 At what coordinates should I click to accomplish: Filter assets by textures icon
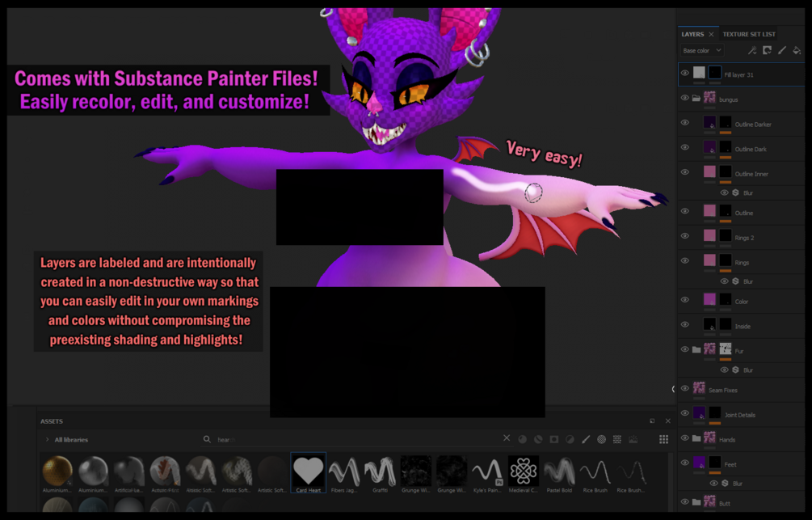617,439
